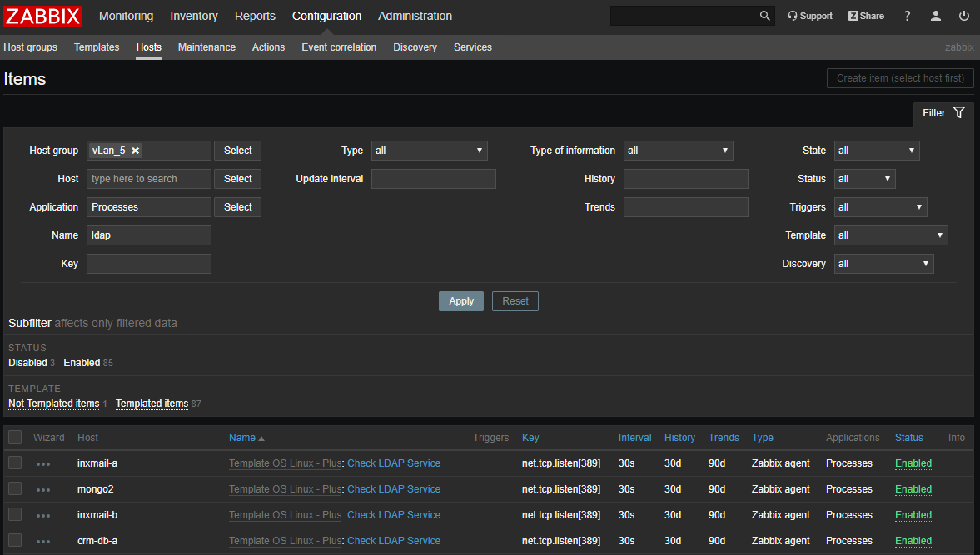Click the Zabbix logo
Viewport: 980px width, 555px height.
(x=43, y=16)
